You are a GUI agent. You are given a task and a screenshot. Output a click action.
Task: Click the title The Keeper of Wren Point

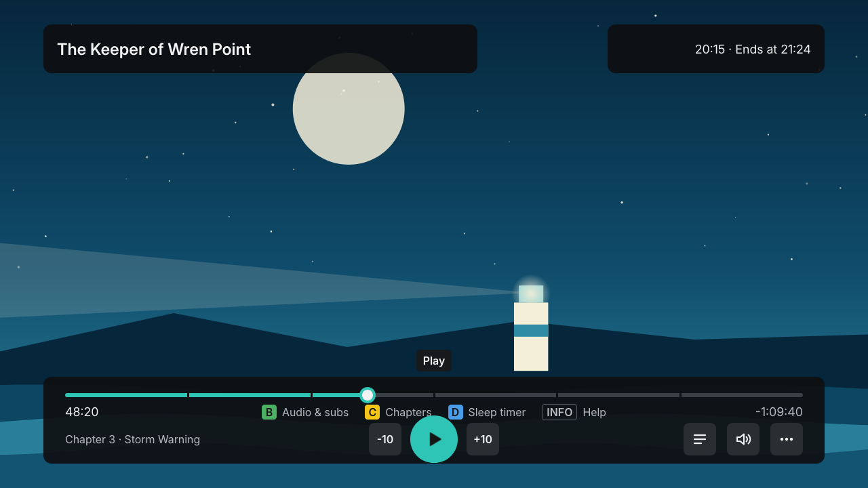154,49
